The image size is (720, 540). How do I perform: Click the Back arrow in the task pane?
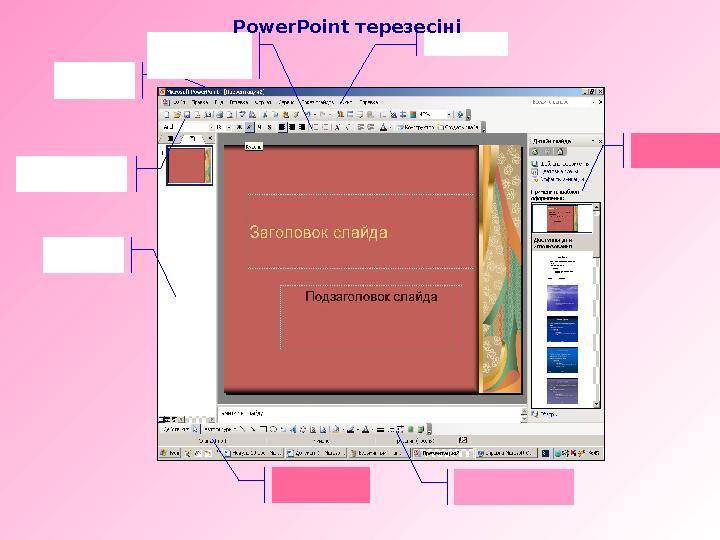pos(535,152)
